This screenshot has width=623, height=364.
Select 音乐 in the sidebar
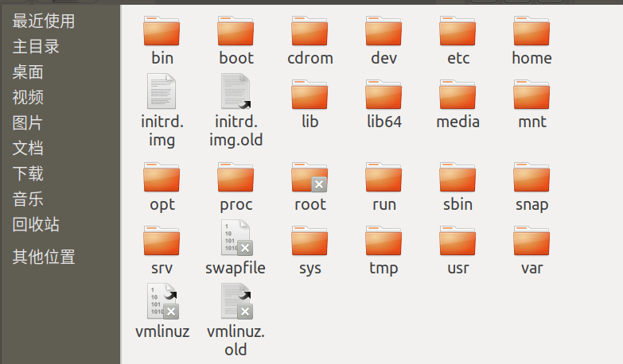pyautogui.click(x=28, y=199)
